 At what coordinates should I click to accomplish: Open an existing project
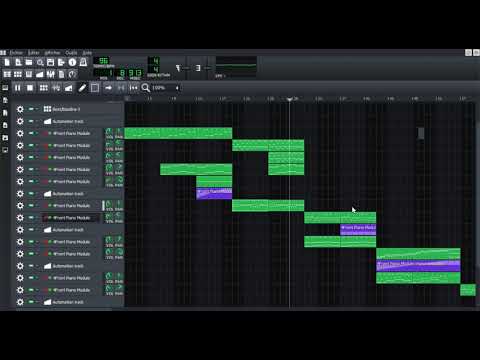click(29, 62)
